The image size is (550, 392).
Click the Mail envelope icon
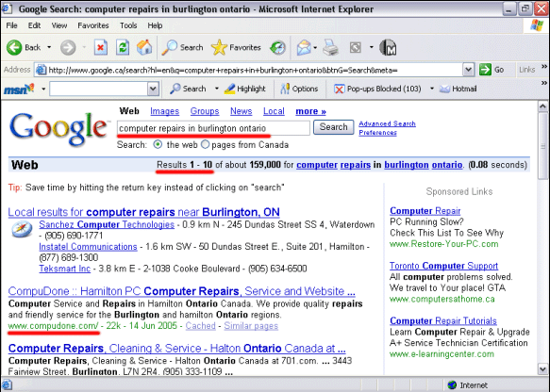[304, 47]
